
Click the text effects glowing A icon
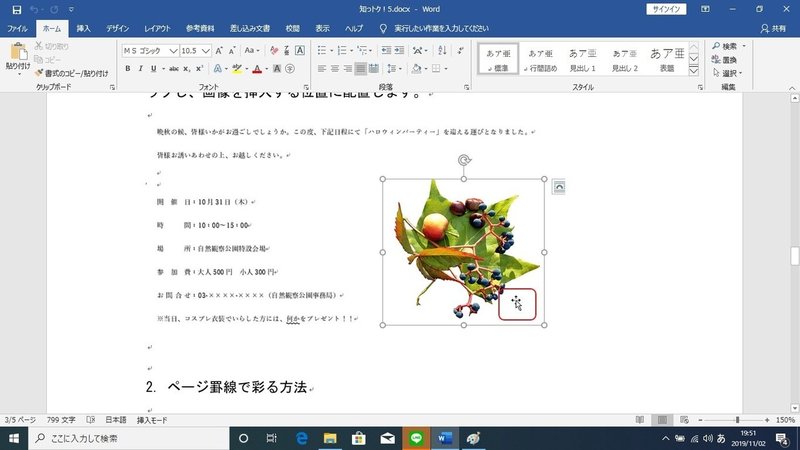[218, 68]
